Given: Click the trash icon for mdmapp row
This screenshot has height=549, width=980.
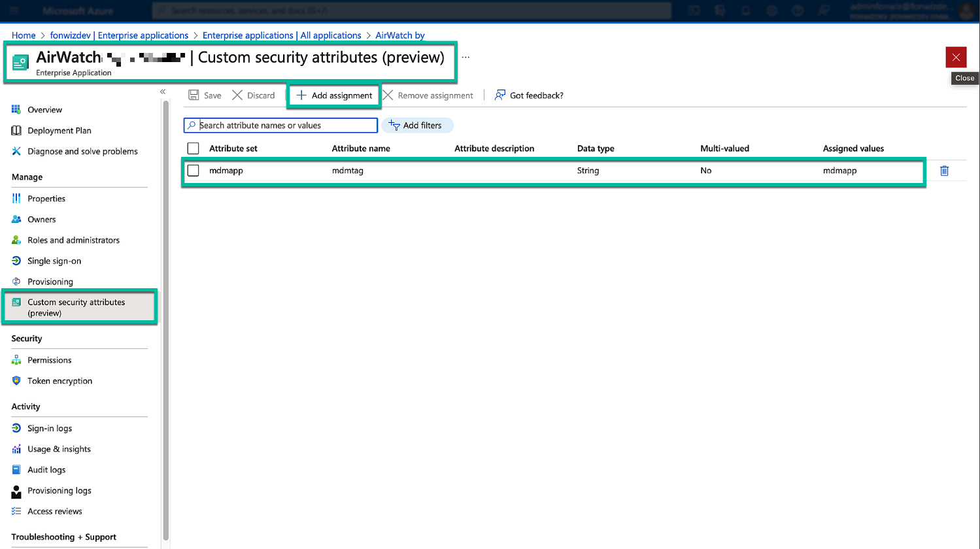Looking at the screenshot, I should click(x=944, y=171).
